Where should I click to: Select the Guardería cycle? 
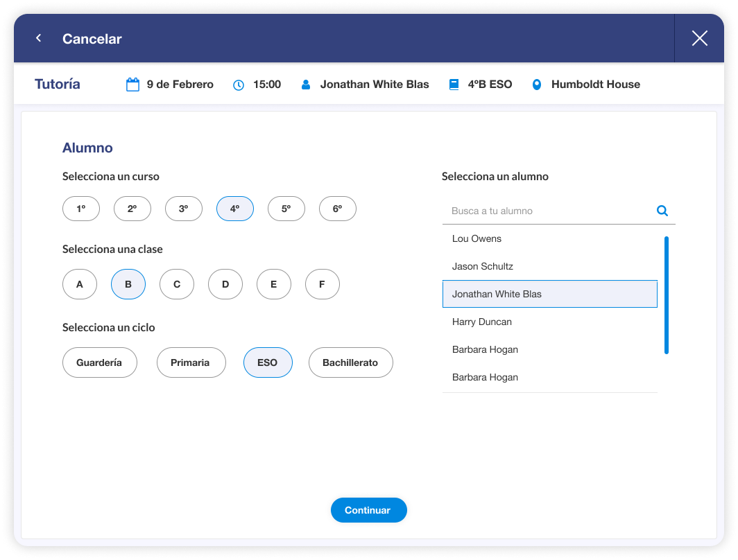pyautogui.click(x=100, y=362)
